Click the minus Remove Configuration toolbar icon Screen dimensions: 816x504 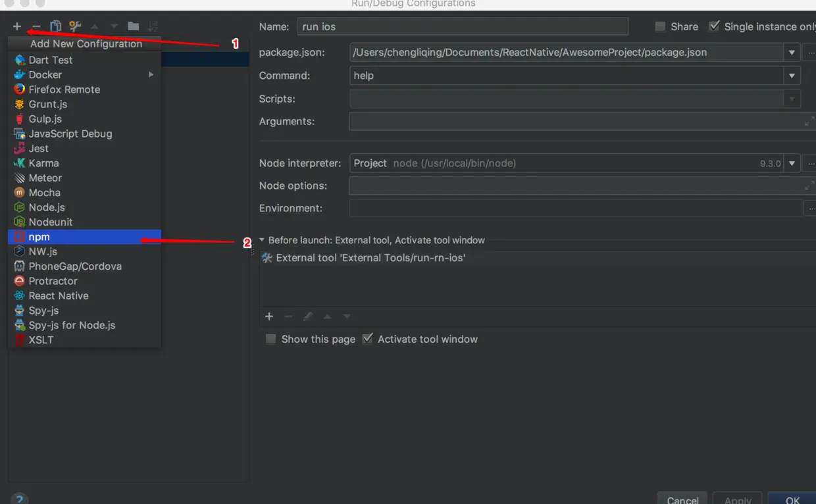(x=36, y=26)
